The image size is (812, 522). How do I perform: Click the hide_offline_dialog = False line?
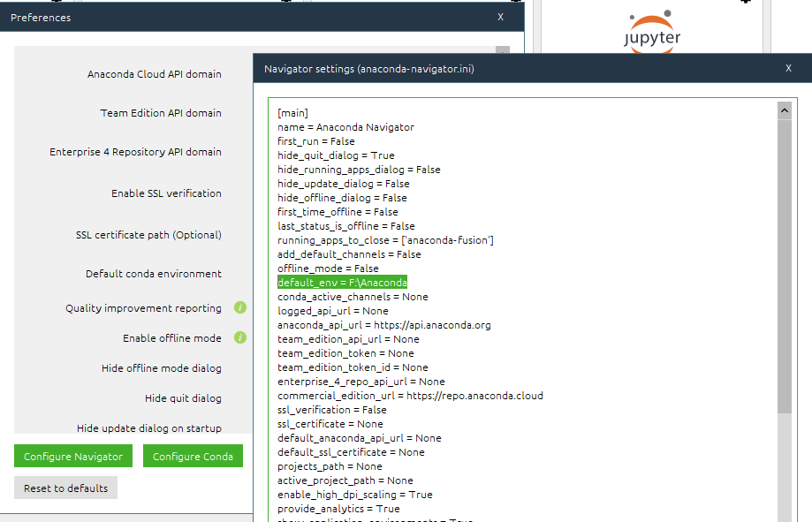point(342,198)
